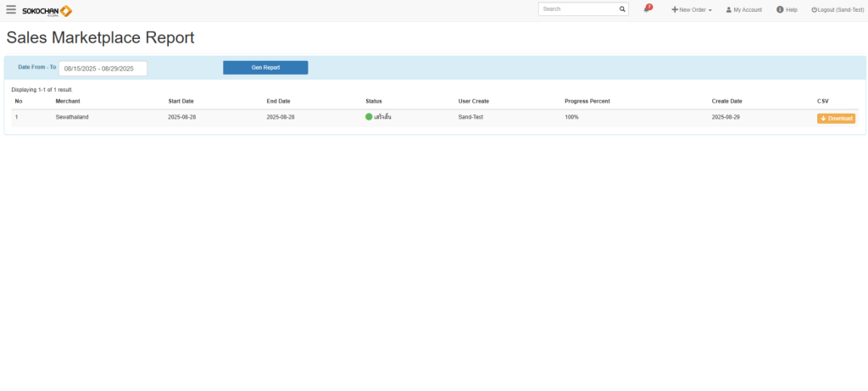Screen dimensions: 868x391
Task: Open the date range picker field
Action: click(103, 69)
